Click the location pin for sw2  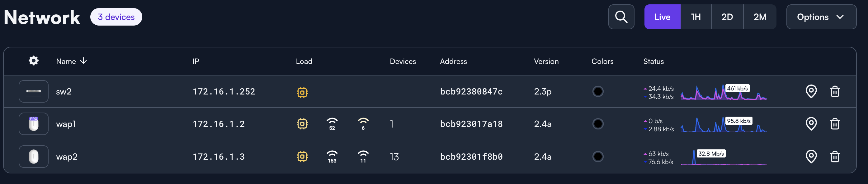point(811,91)
